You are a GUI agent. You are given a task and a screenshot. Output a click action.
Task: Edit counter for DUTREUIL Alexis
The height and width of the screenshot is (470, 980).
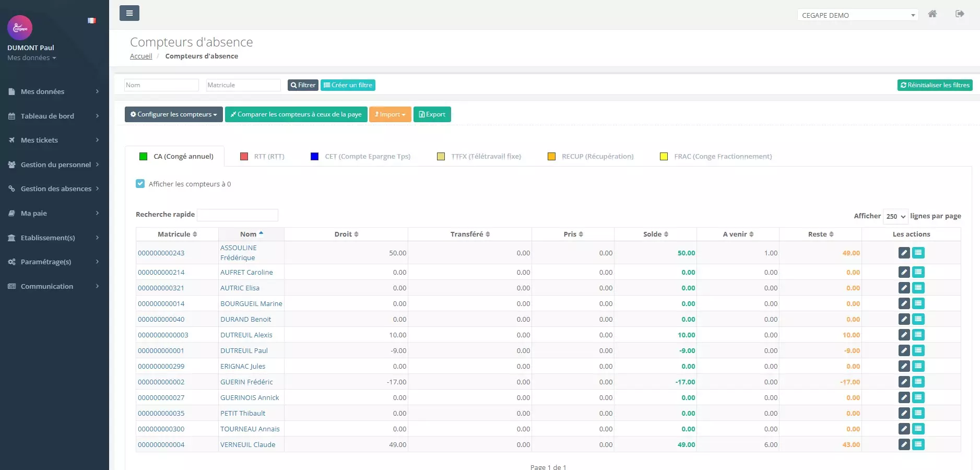tap(904, 335)
